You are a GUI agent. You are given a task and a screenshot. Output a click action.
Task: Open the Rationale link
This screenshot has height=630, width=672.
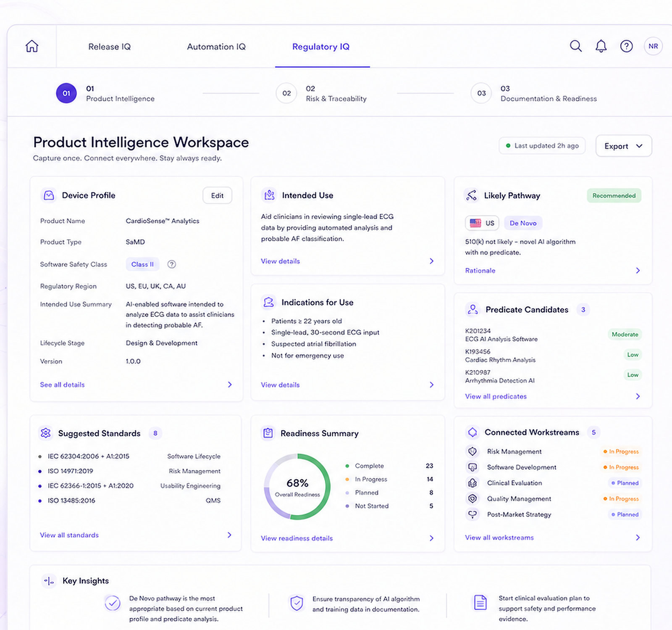pos(480,271)
